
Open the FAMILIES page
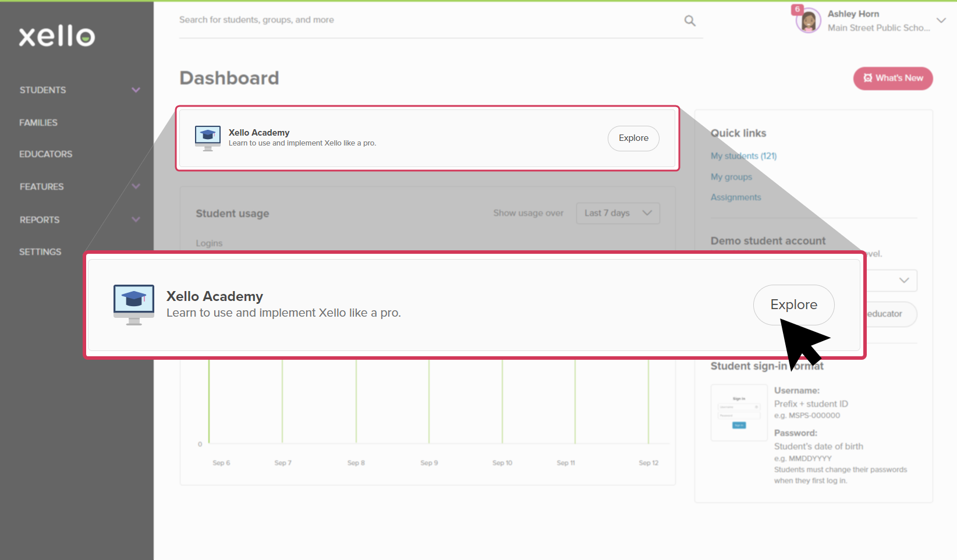[38, 122]
